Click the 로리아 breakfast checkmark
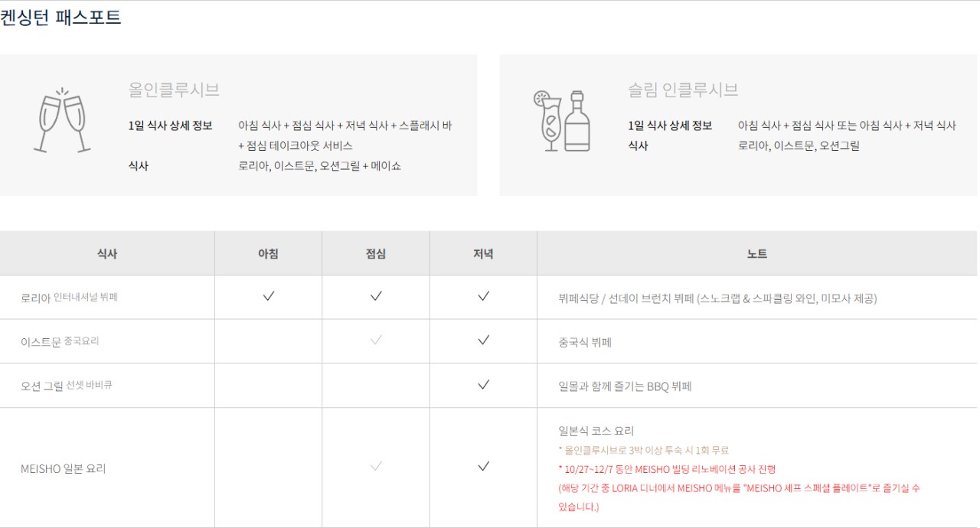Screen dimensions: 980x528 coord(269,296)
